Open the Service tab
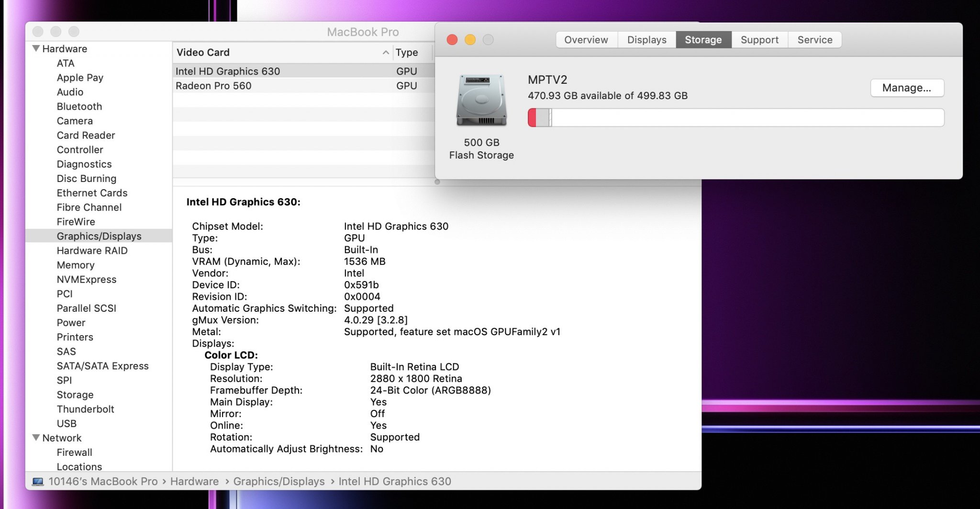The width and height of the screenshot is (980, 509). 815,40
